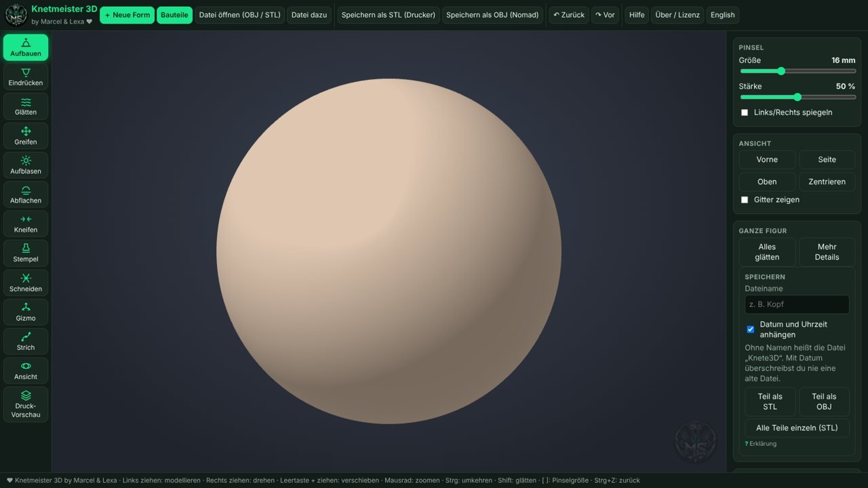Image resolution: width=868 pixels, height=488 pixels.
Task: Click Speichern als OBJ (Nomad)
Action: (492, 15)
